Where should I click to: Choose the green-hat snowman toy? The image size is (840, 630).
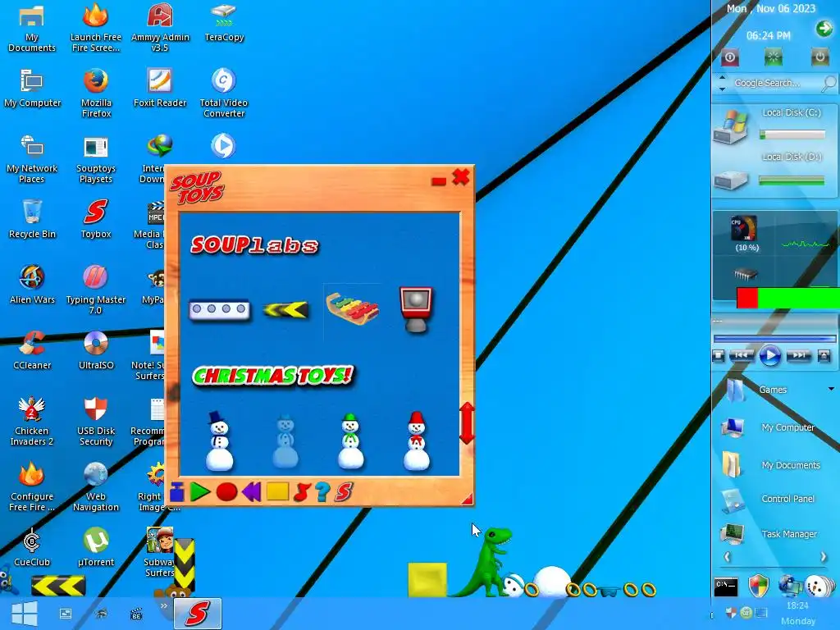click(351, 441)
